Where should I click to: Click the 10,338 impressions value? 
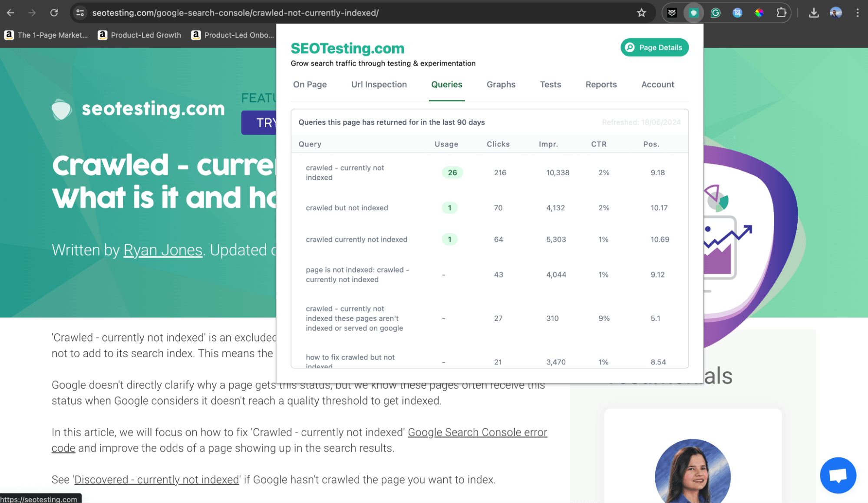coord(558,172)
